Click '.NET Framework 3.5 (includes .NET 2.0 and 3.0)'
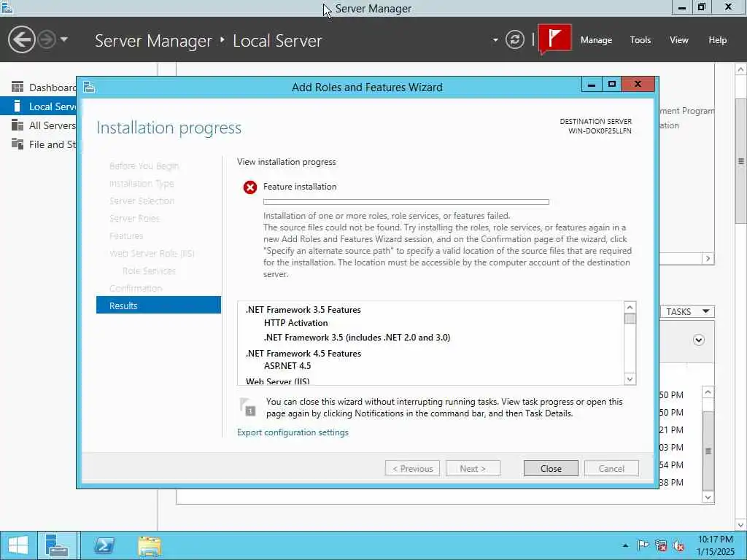The image size is (747, 560). point(357,337)
